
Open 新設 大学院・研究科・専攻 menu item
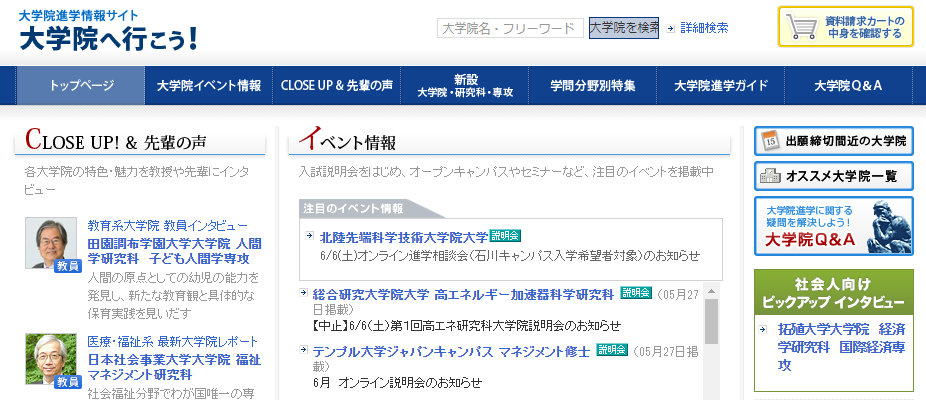tap(465, 86)
